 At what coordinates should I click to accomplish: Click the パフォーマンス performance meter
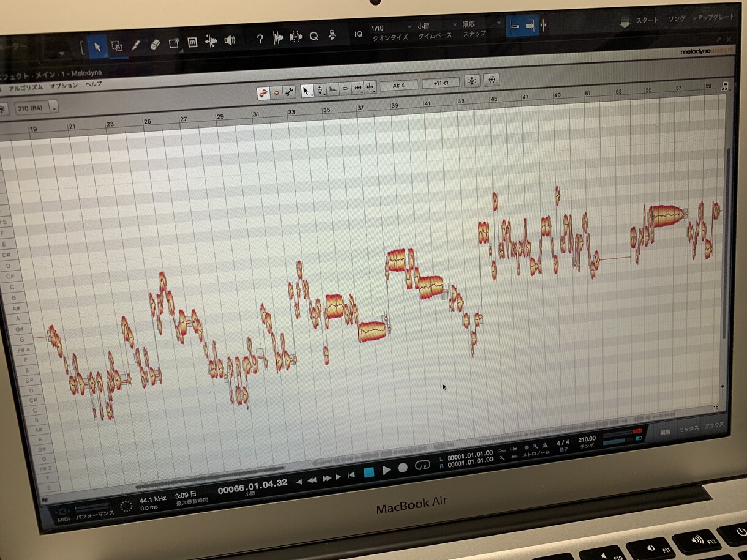coord(95,513)
